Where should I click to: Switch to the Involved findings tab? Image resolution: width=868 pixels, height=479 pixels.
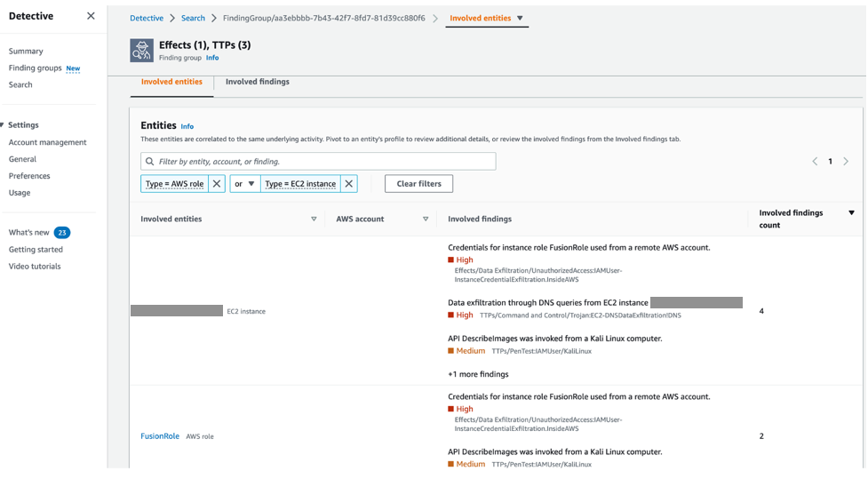258,82
